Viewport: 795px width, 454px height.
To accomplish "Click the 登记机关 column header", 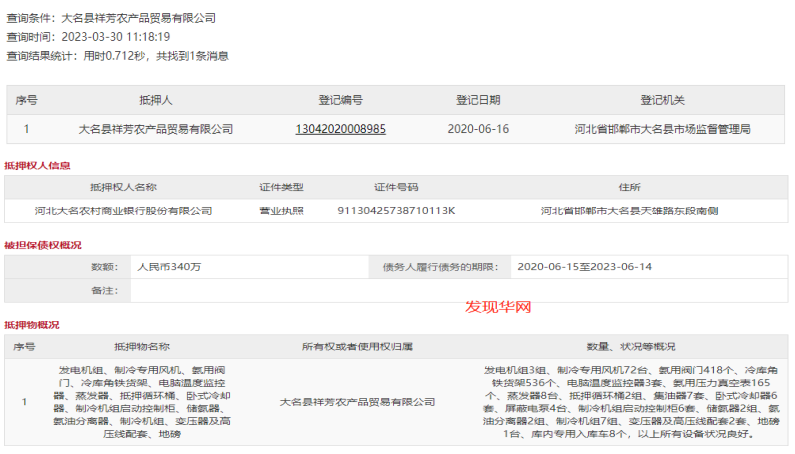I will tap(662, 100).
